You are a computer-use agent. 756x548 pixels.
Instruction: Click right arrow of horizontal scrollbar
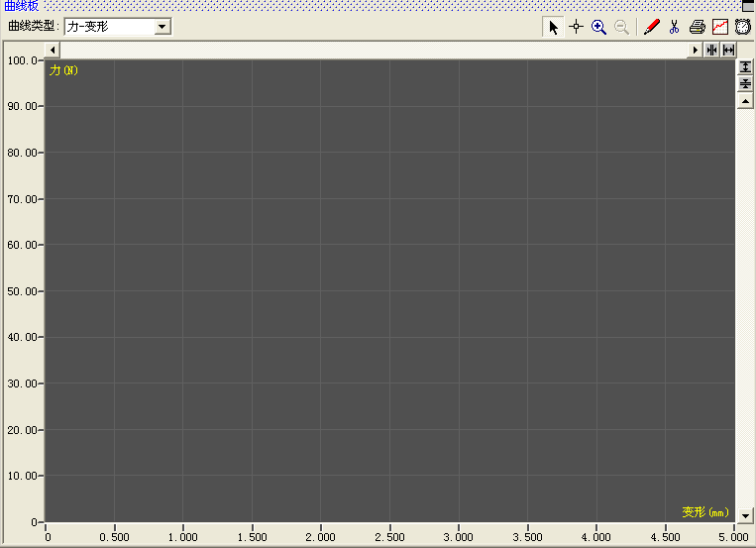695,51
